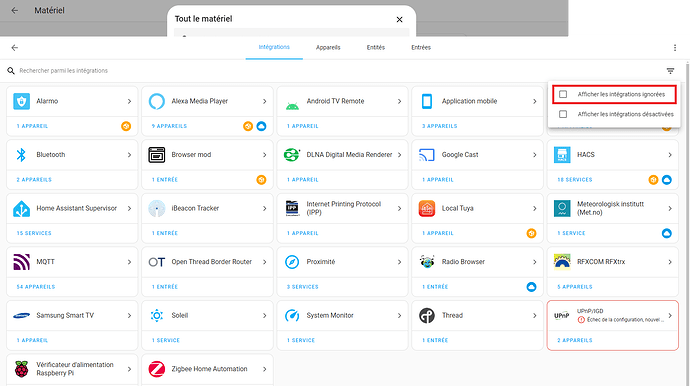Click the Alarmo shield icon

pos(22,101)
